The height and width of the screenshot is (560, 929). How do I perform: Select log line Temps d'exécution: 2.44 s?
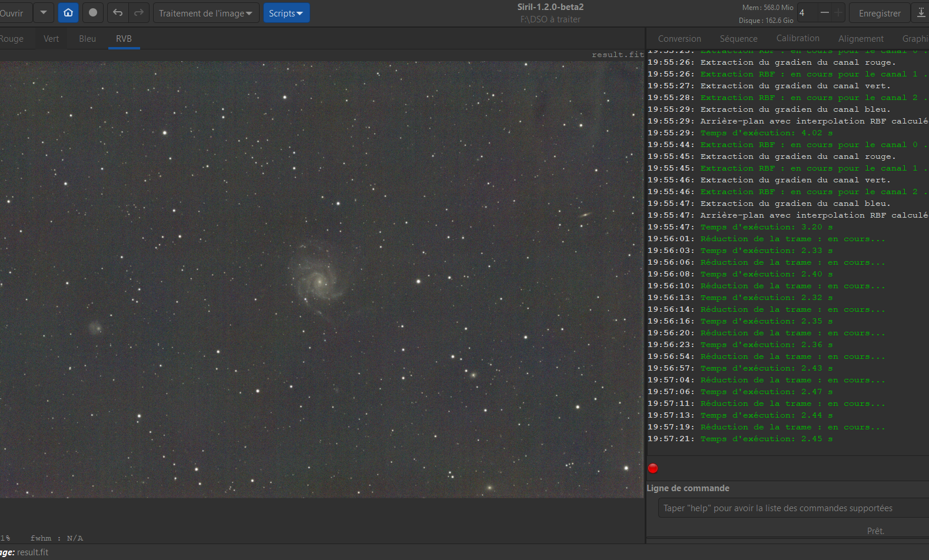click(x=740, y=415)
